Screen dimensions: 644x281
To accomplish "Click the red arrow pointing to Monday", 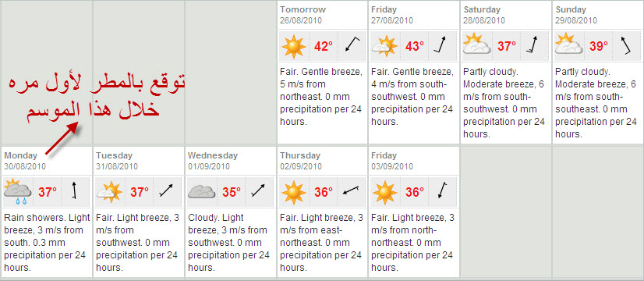I will [61, 138].
